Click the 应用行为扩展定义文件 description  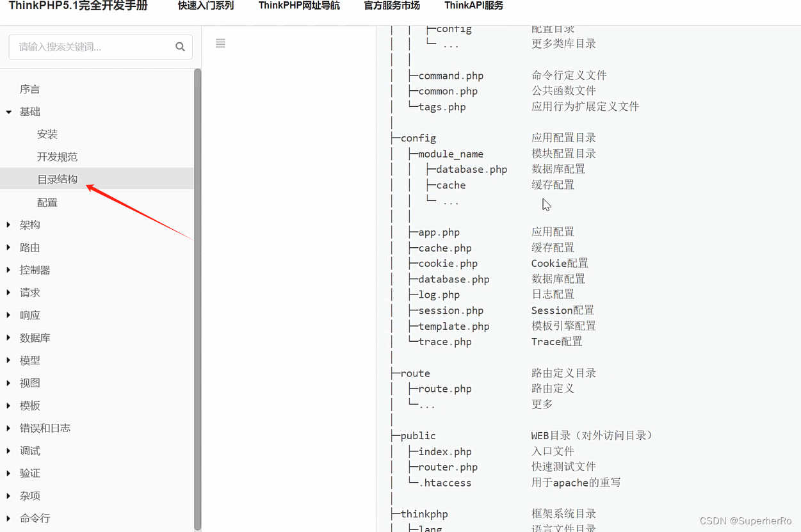click(x=585, y=106)
